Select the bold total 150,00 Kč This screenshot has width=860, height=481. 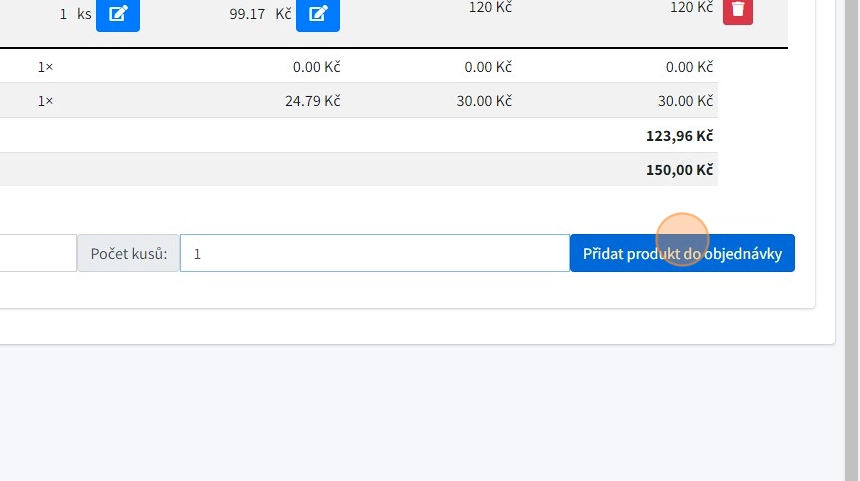point(679,170)
